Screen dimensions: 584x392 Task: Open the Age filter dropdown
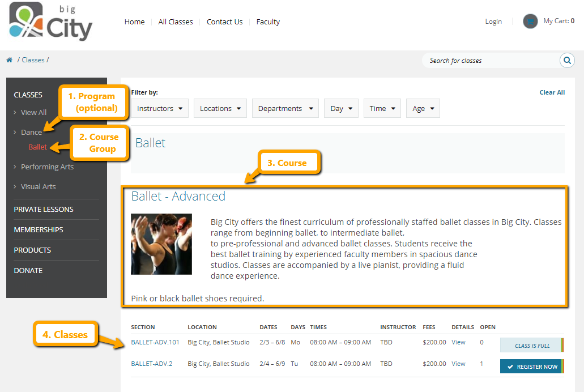pyautogui.click(x=423, y=109)
